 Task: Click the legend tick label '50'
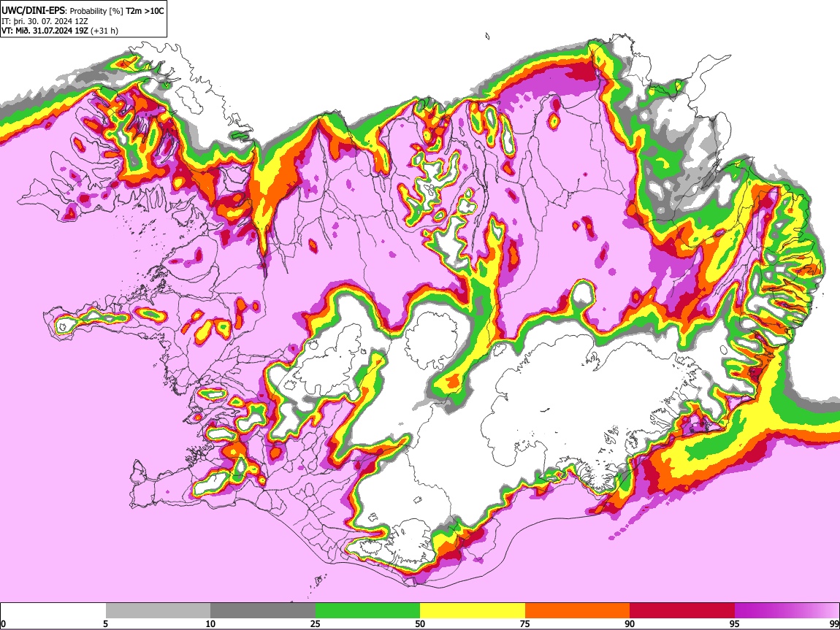pyautogui.click(x=420, y=623)
